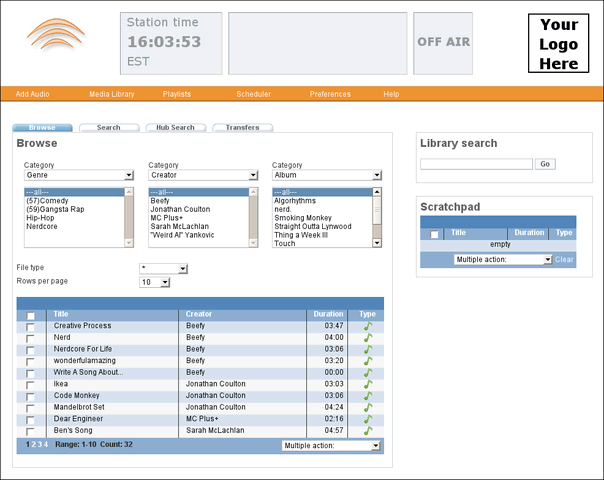Open the Media Library menu
The height and width of the screenshot is (480, 604).
coord(112,94)
